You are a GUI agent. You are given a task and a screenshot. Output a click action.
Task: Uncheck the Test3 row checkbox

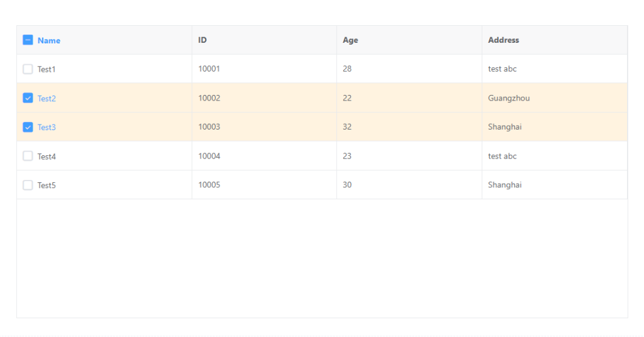(28, 127)
